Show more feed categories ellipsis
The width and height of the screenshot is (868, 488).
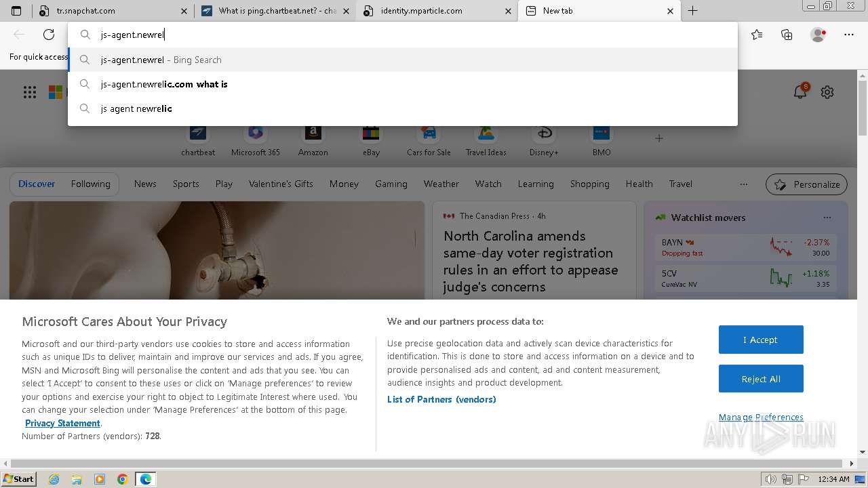point(744,184)
